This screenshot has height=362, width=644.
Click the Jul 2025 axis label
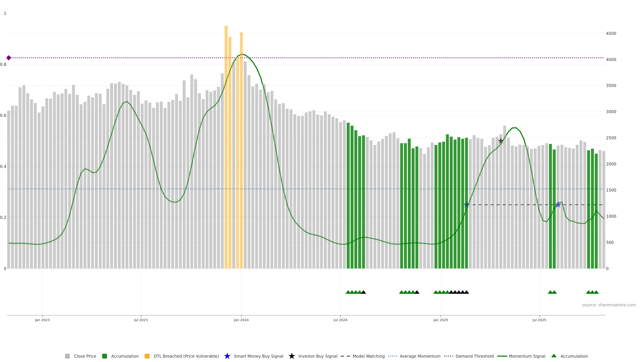click(x=539, y=320)
